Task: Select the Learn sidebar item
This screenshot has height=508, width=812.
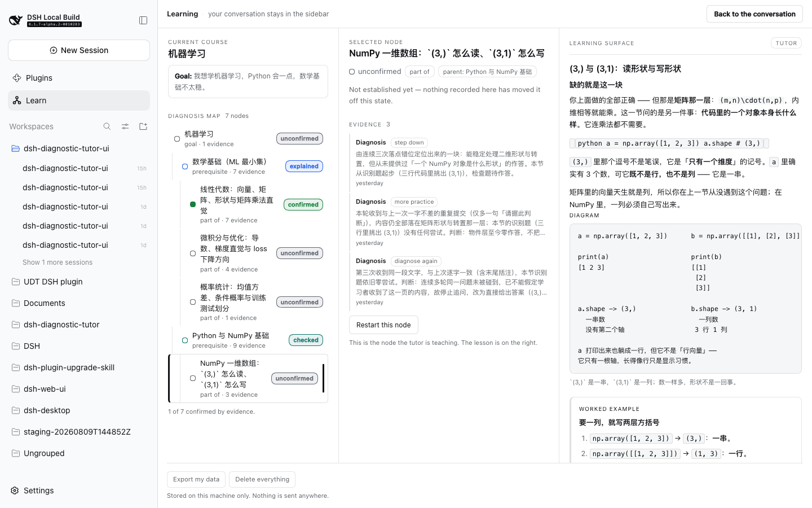Action: (79, 100)
